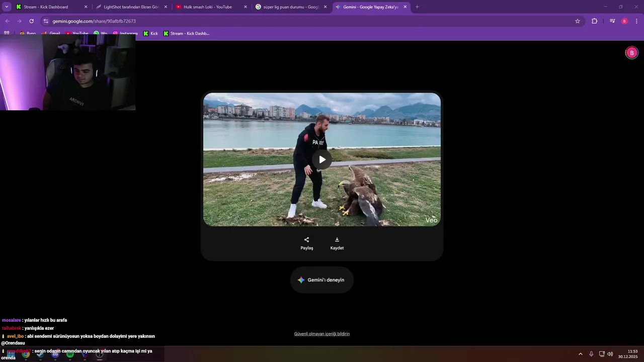This screenshot has width=644, height=362.
Task: Open the apps grid in bookmarks bar
Action: tap(7, 33)
